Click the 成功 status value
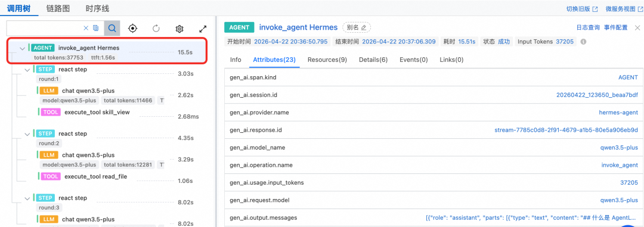 coord(504,42)
